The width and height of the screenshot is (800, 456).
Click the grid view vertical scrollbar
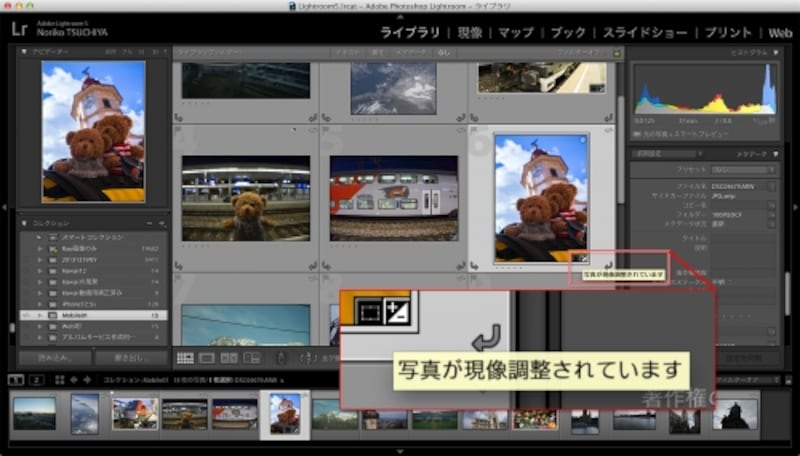click(620, 148)
